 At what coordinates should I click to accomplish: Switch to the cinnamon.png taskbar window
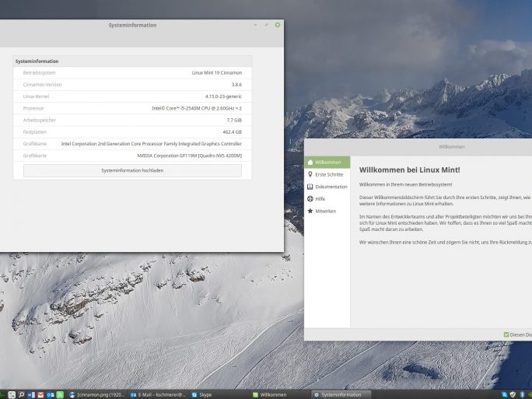coord(97,394)
